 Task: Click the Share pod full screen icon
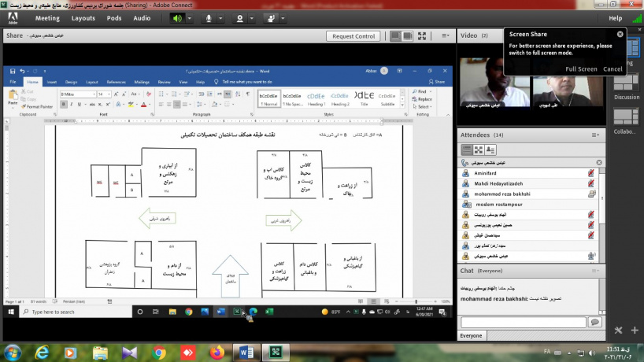(x=423, y=36)
